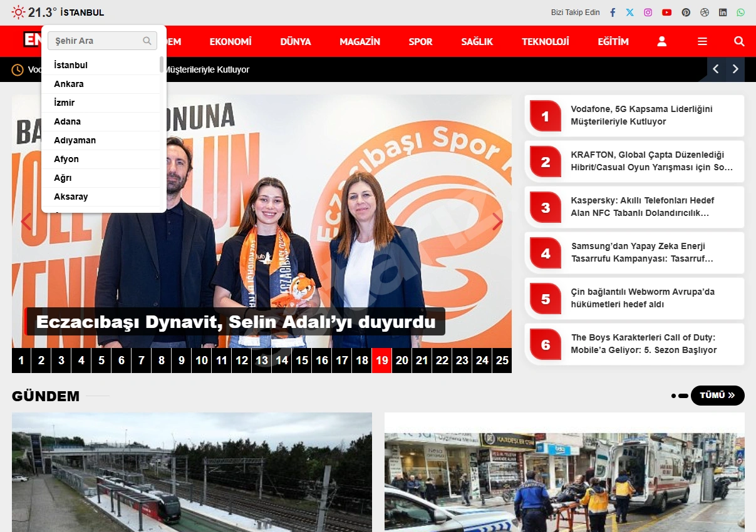The image size is (756, 532).
Task: Click the Gündem carousel active dash indicator
Action: (683, 396)
